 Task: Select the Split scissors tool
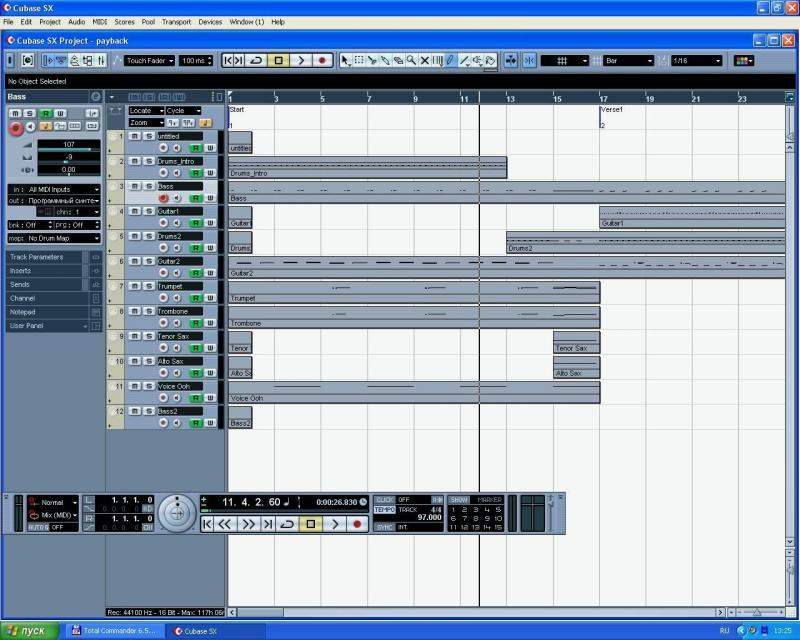pyautogui.click(x=372, y=61)
